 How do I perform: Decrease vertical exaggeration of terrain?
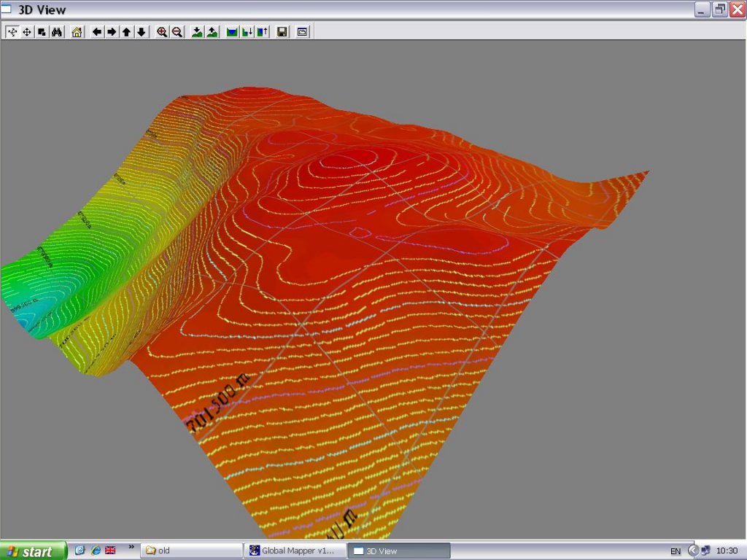click(x=197, y=32)
